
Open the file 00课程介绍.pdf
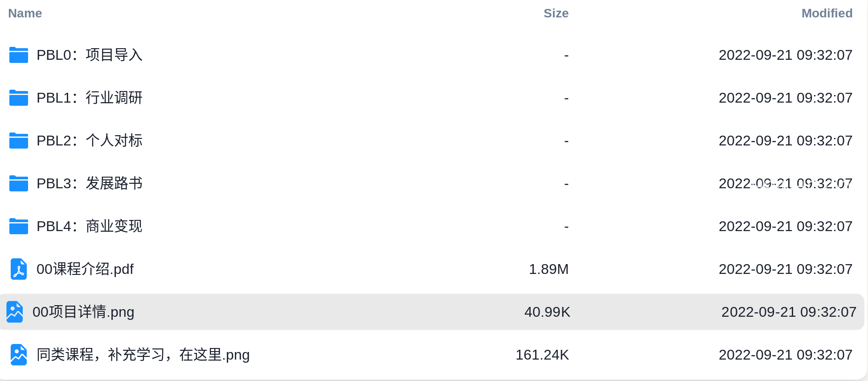pos(85,269)
